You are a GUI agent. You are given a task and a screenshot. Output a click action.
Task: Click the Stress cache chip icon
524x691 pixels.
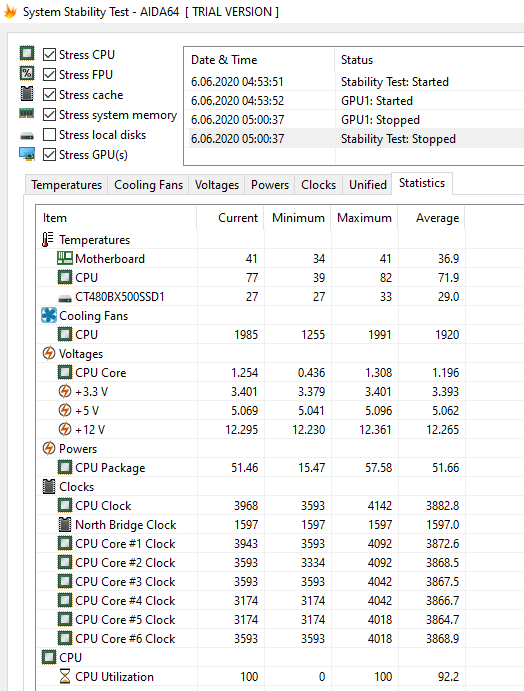tap(27, 93)
